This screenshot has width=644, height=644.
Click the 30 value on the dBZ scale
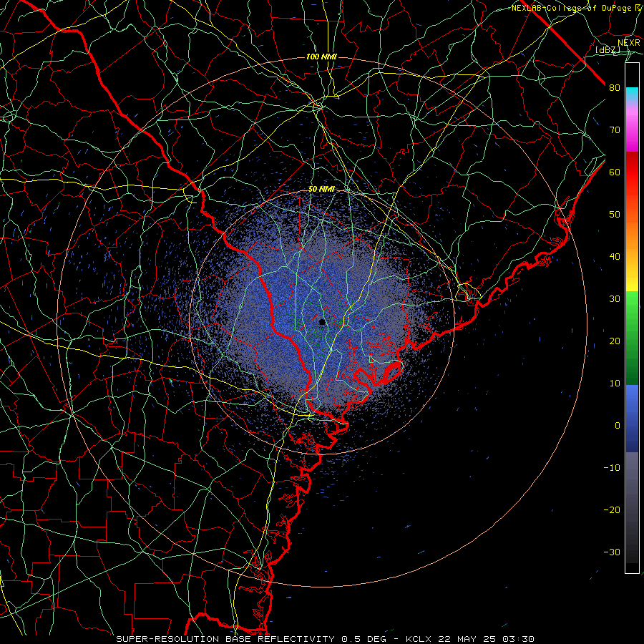(x=615, y=299)
